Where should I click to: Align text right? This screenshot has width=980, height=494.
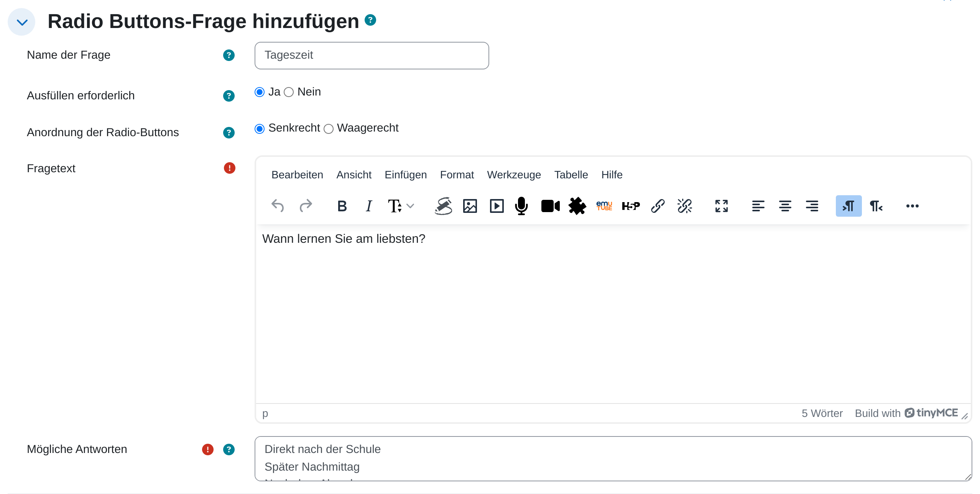tap(812, 206)
